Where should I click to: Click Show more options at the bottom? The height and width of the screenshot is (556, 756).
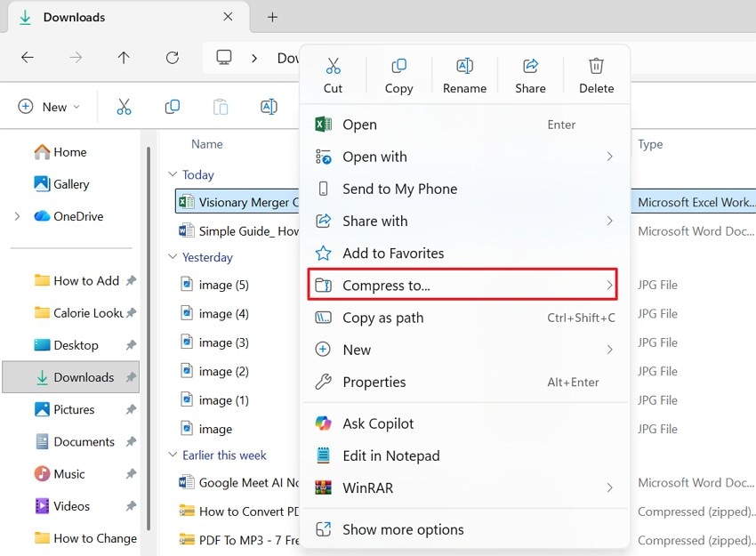(x=402, y=529)
